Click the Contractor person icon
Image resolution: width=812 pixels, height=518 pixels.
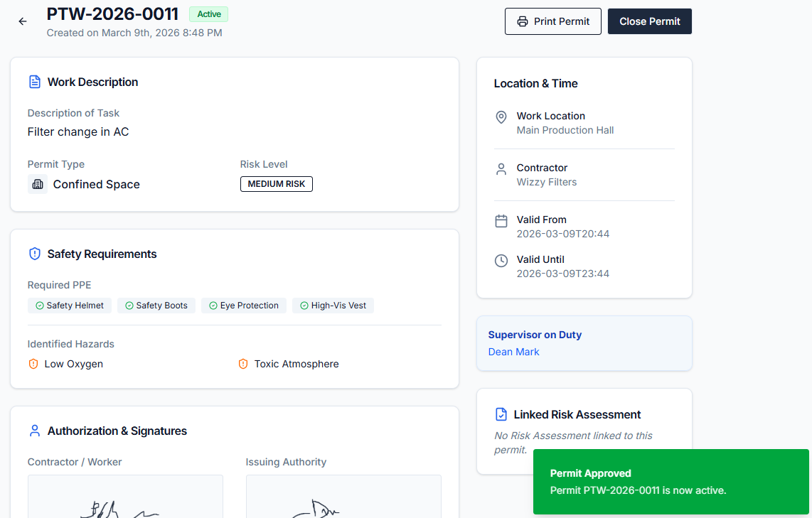501,169
